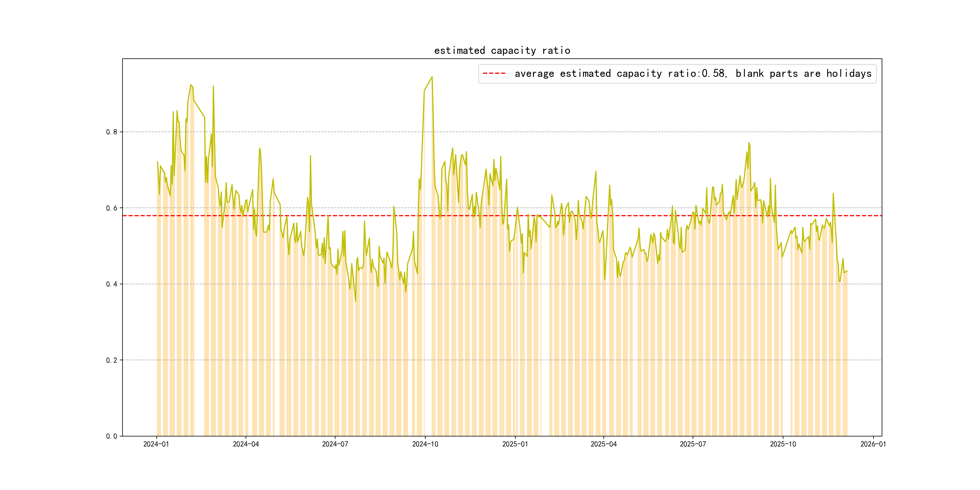Click the 2024-07 x-axis label
Screen dimensions: 980x490
point(335,444)
